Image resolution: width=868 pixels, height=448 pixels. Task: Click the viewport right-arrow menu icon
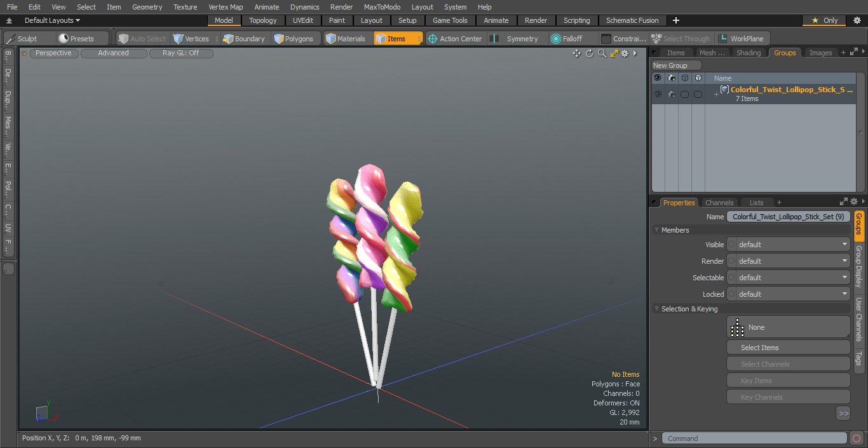pyautogui.click(x=635, y=53)
